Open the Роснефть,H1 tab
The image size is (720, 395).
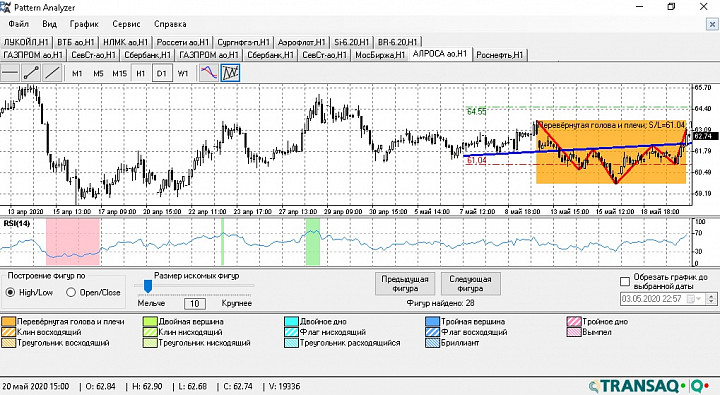[500, 55]
